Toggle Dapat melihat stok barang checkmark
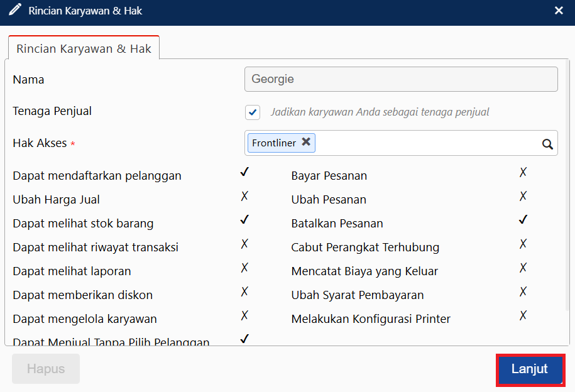 click(x=244, y=220)
